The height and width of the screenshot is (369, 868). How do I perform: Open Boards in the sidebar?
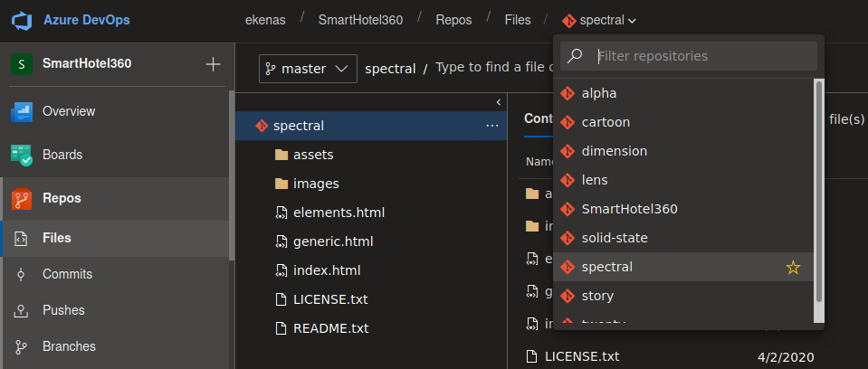click(x=115, y=155)
